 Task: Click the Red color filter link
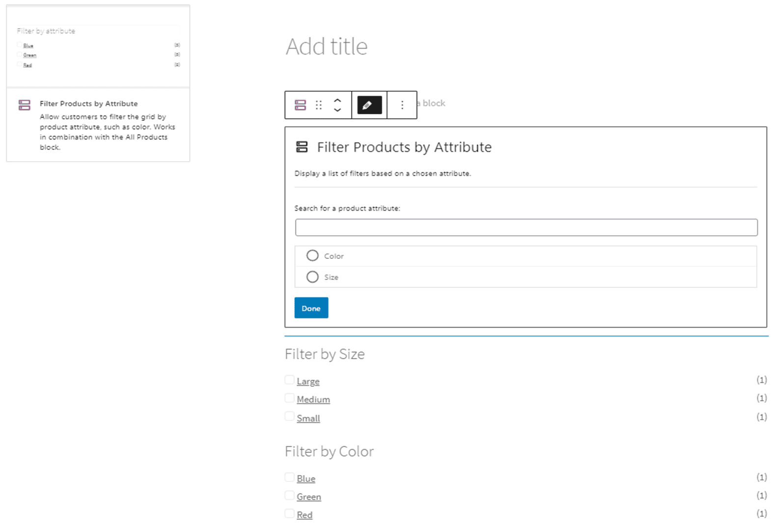(304, 515)
